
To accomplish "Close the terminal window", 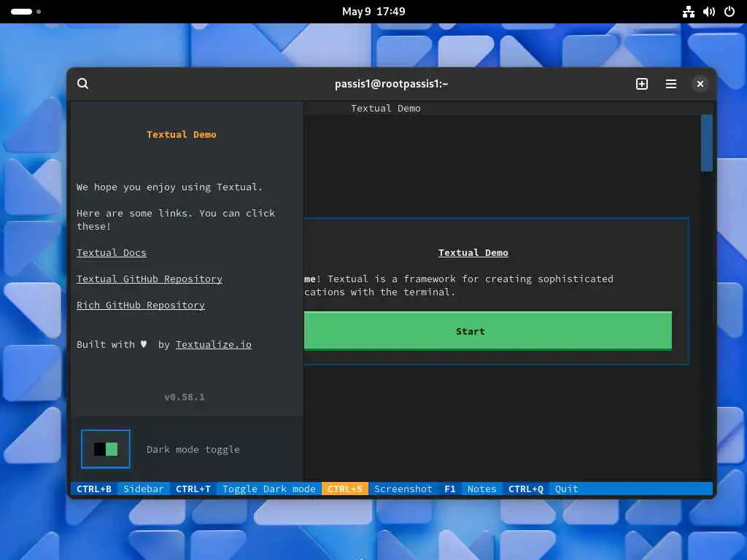I will [x=700, y=84].
